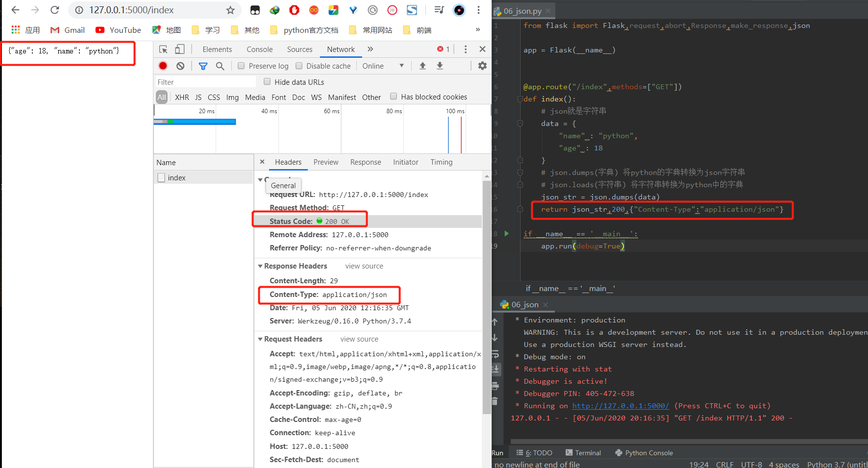Bookmark this page with the star icon

(x=230, y=10)
